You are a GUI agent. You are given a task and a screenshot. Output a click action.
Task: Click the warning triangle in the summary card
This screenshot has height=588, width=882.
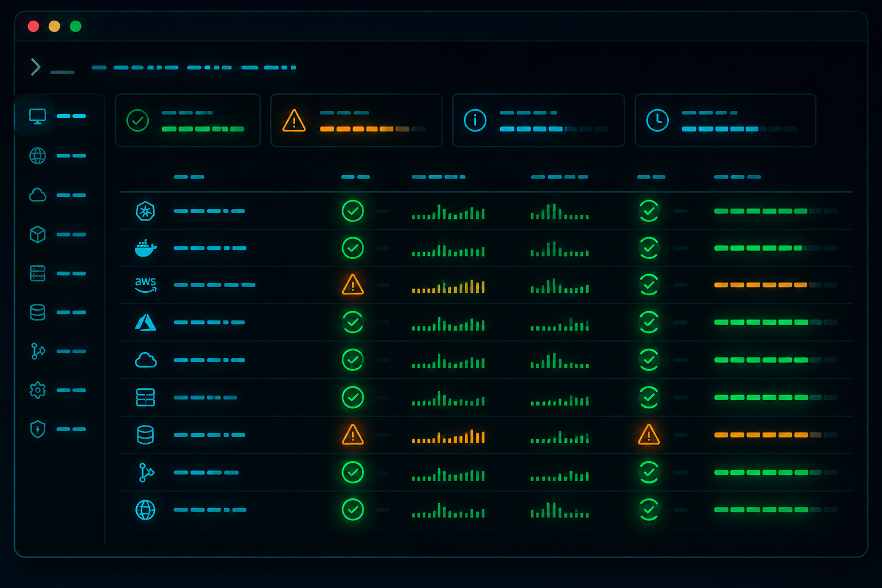(294, 121)
